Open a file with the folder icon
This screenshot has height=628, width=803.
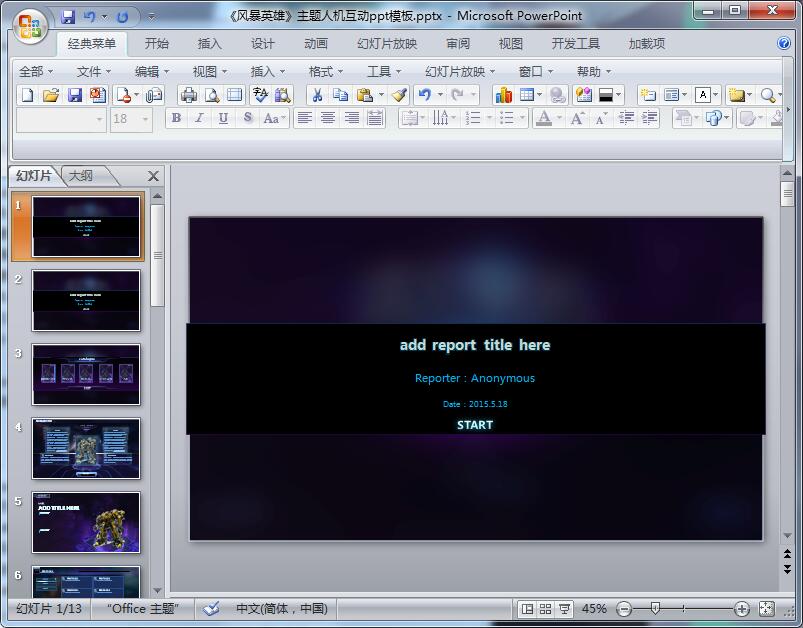tap(51, 95)
